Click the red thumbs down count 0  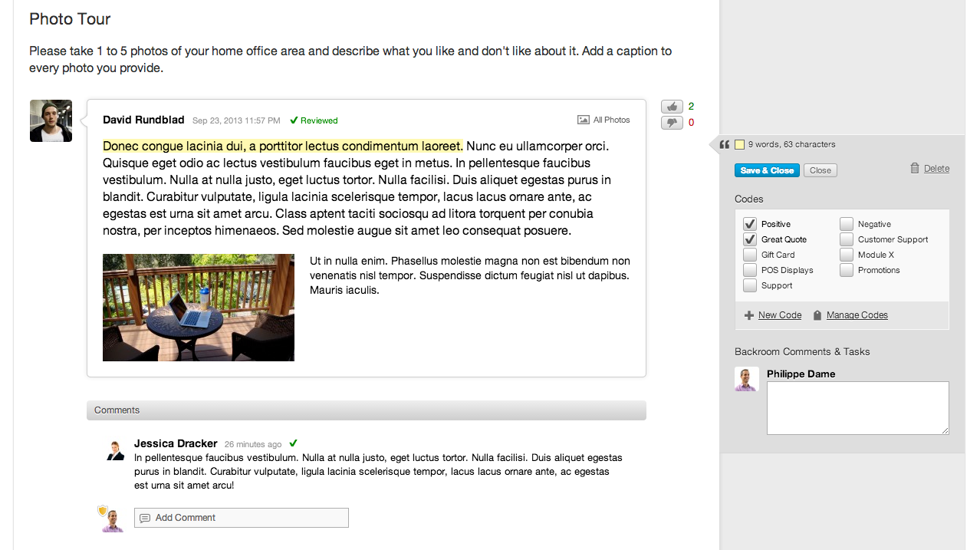point(691,123)
